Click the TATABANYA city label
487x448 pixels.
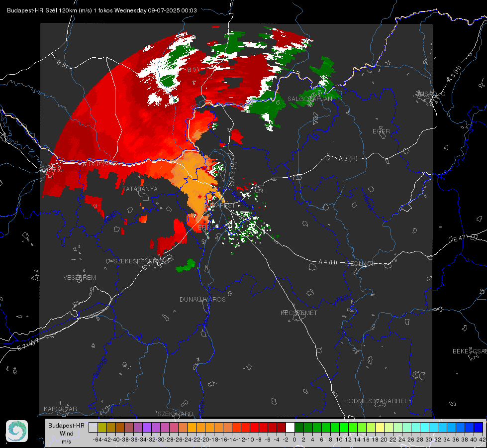[140, 189]
